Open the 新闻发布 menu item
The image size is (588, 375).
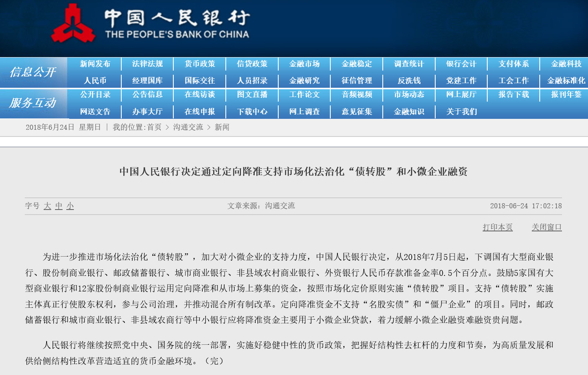tap(95, 64)
